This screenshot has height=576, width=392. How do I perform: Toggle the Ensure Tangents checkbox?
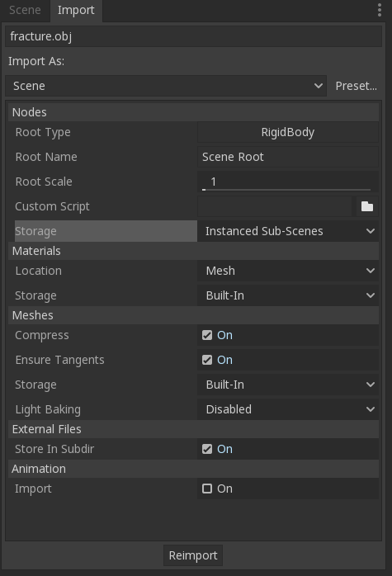(207, 360)
